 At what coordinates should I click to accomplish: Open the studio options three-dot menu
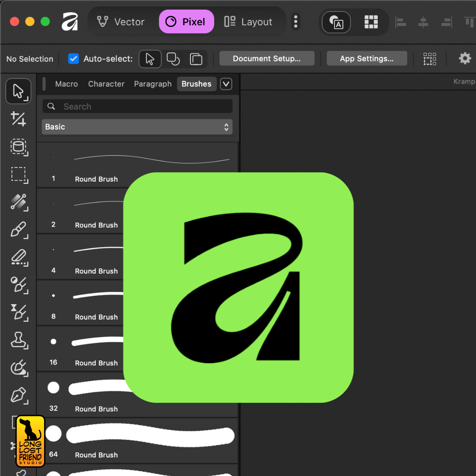296,22
